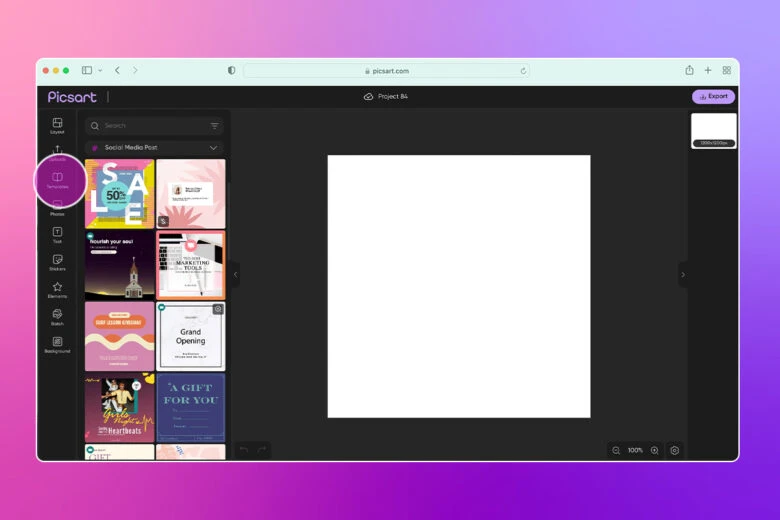This screenshot has height=520, width=780.
Task: Click the template search field
Action: click(150, 126)
